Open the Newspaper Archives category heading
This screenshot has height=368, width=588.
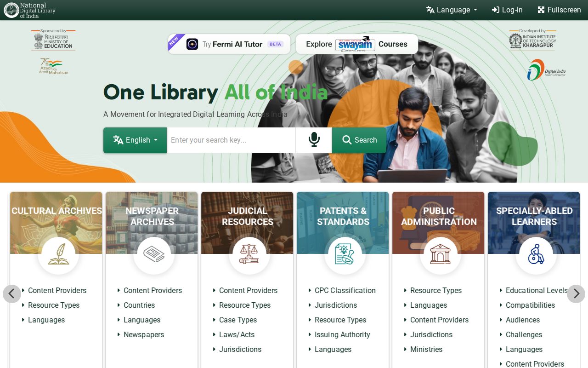[152, 216]
